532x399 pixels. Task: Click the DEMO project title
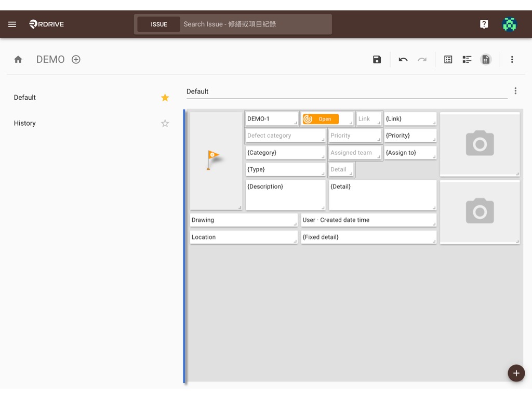[x=50, y=59]
